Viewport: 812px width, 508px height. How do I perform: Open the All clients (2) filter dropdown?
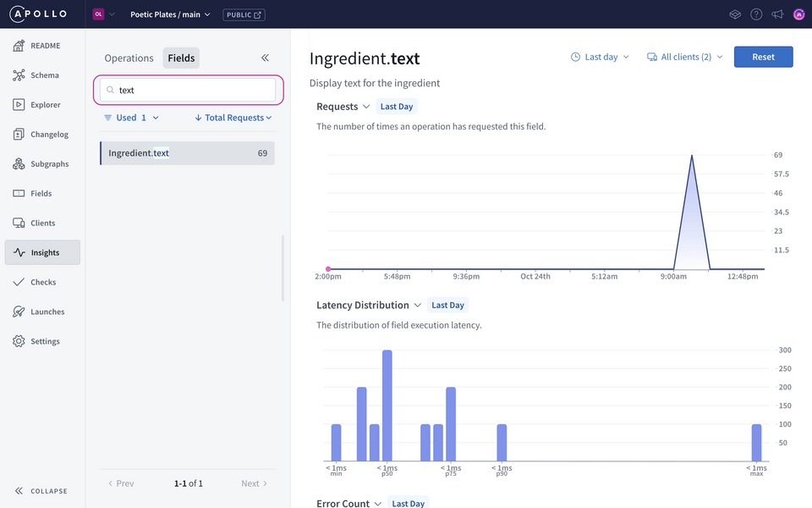[684, 57]
